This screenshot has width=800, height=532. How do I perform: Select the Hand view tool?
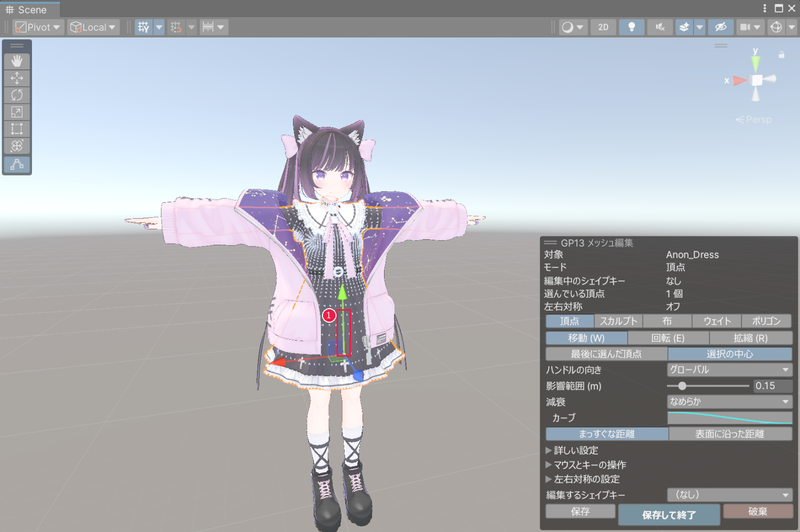pos(17,61)
